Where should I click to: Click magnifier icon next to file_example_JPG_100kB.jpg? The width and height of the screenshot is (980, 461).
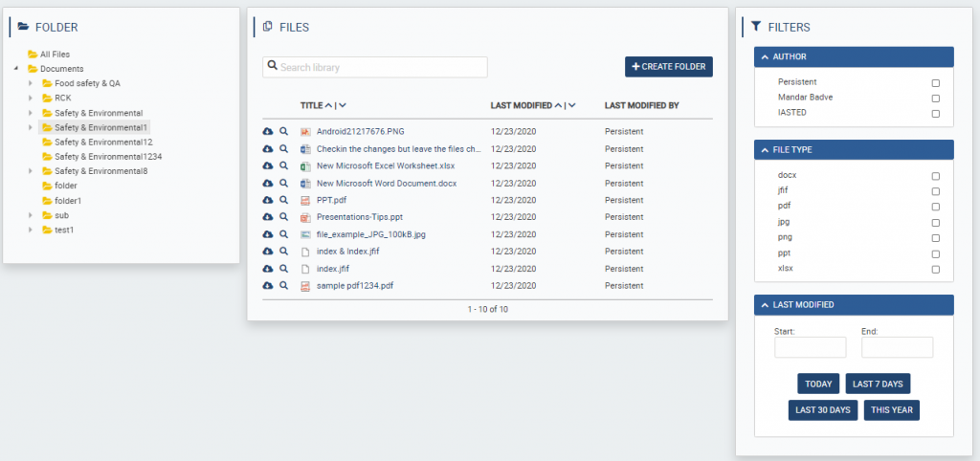pos(284,234)
